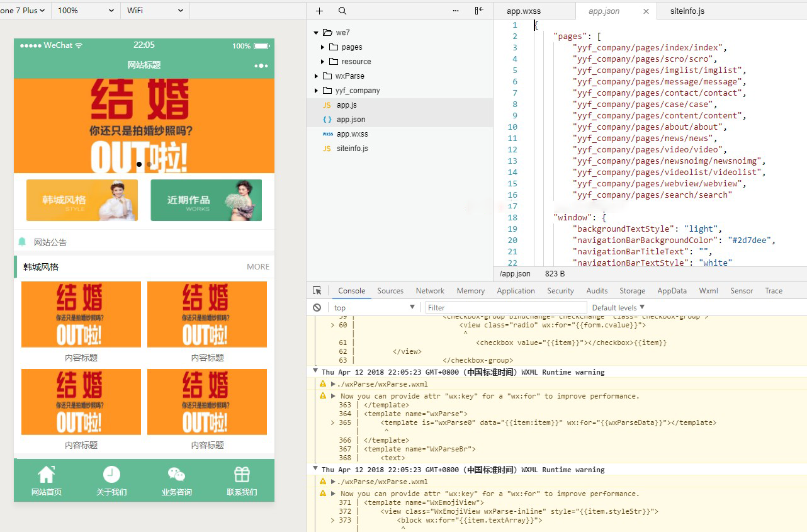Tap the 近期作品 WORKS banner button
Viewport: 807px width, 532px height.
(x=206, y=200)
